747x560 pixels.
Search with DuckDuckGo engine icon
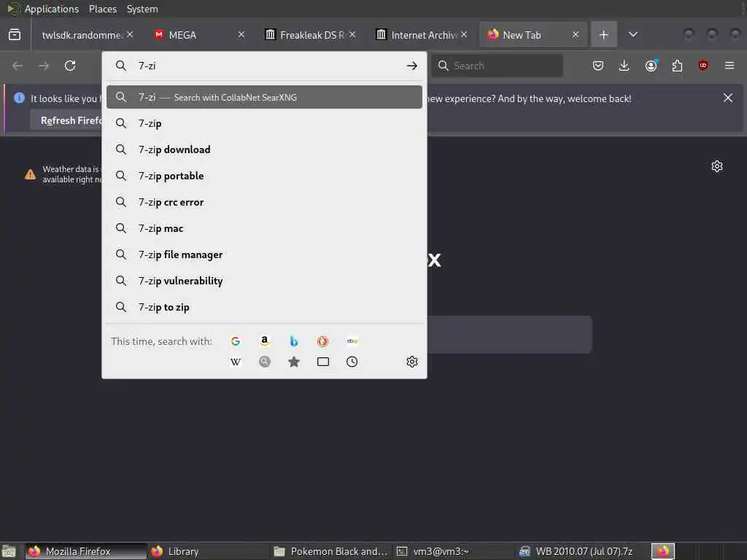pos(322,341)
